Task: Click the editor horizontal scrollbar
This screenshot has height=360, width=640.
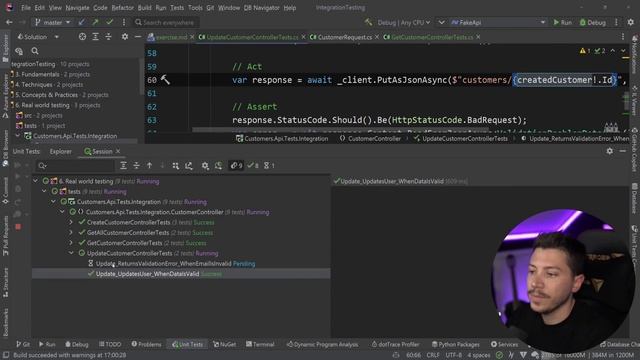Action: click(x=340, y=130)
